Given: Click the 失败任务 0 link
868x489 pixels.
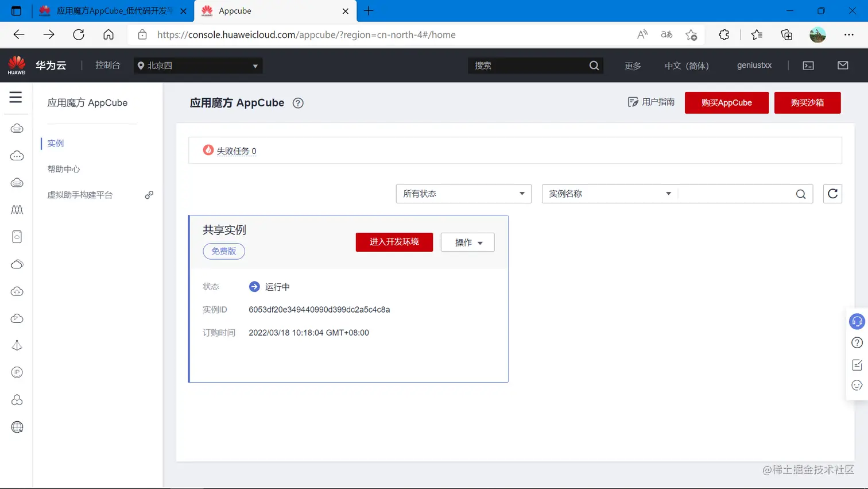Looking at the screenshot, I should pyautogui.click(x=237, y=151).
